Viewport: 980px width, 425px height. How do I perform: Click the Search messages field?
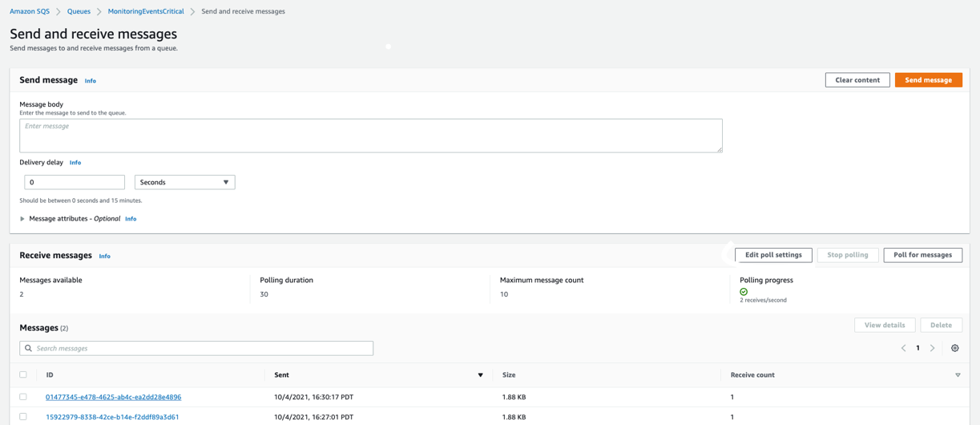click(x=196, y=348)
